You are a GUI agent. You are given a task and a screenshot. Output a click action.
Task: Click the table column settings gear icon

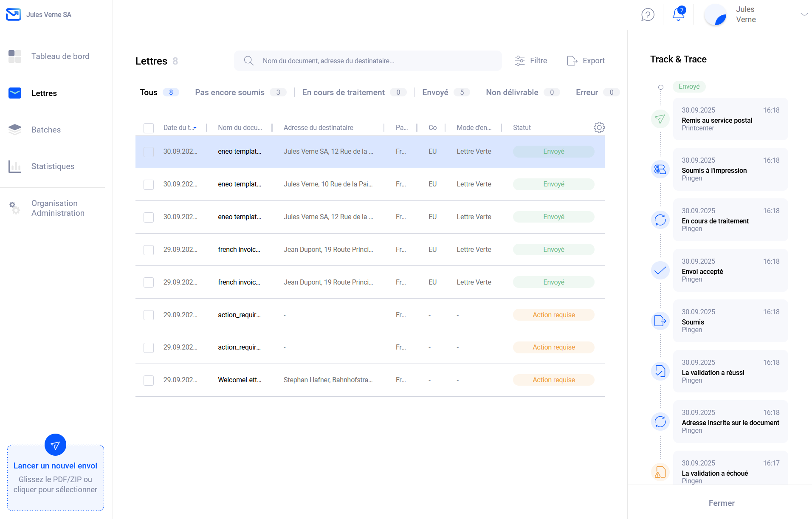coord(599,127)
